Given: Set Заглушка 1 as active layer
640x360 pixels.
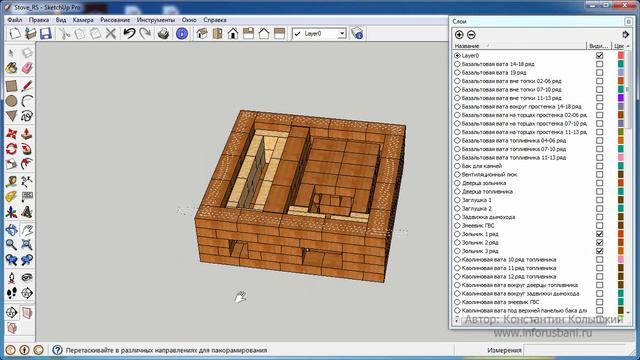Looking at the screenshot, I should (457, 200).
